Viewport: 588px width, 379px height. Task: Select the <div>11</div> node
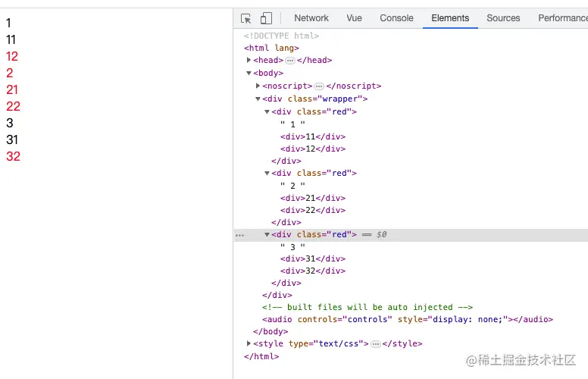pos(313,136)
